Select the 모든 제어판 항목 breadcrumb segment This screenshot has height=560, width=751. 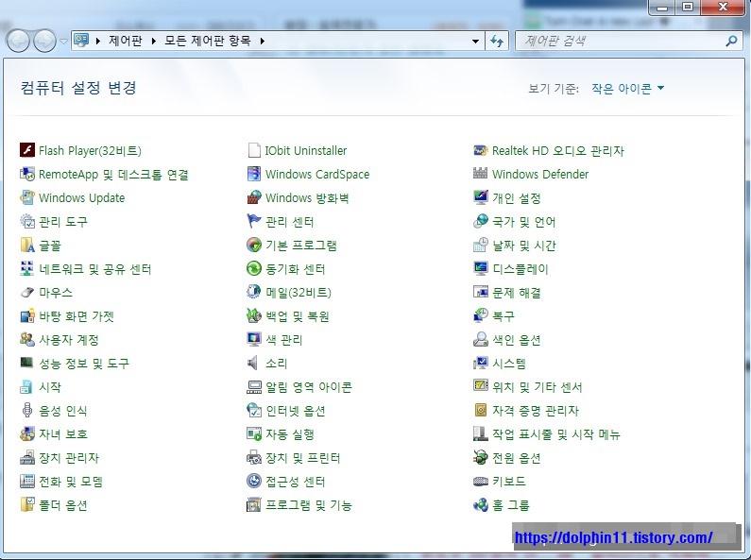208,41
